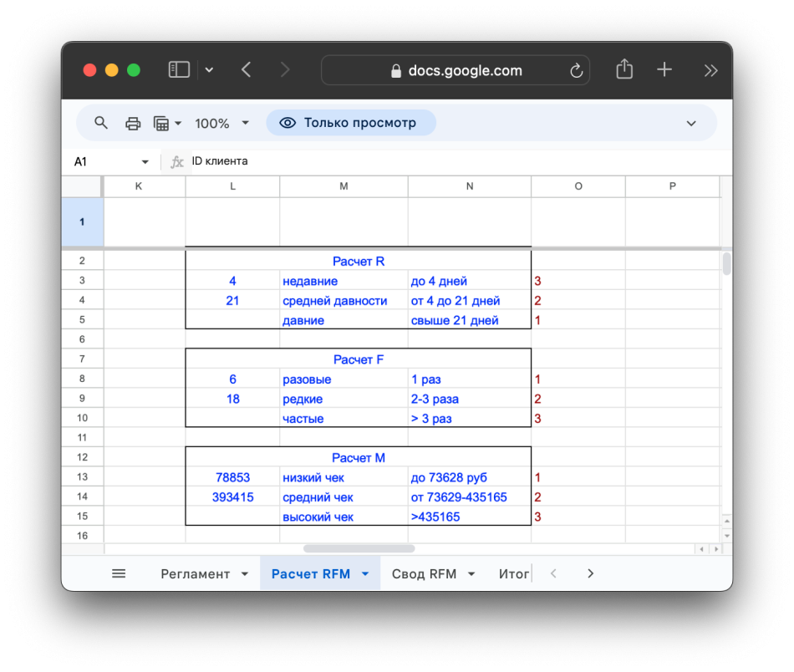Open the sidebar dropdown arrow in Safari

click(x=209, y=70)
